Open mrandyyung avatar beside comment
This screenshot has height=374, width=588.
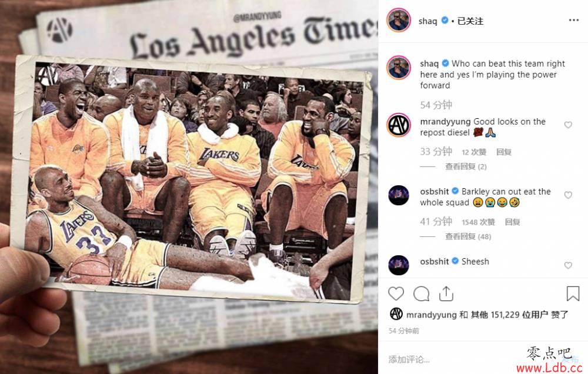click(x=399, y=125)
